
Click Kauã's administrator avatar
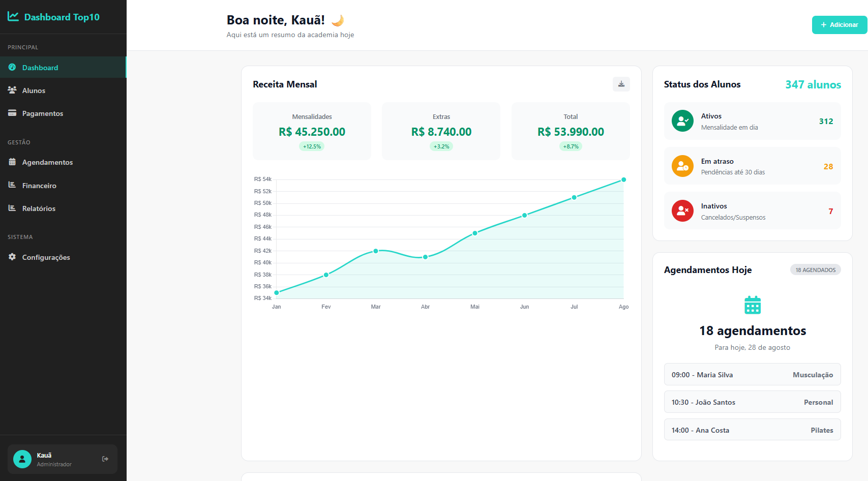pyautogui.click(x=22, y=459)
